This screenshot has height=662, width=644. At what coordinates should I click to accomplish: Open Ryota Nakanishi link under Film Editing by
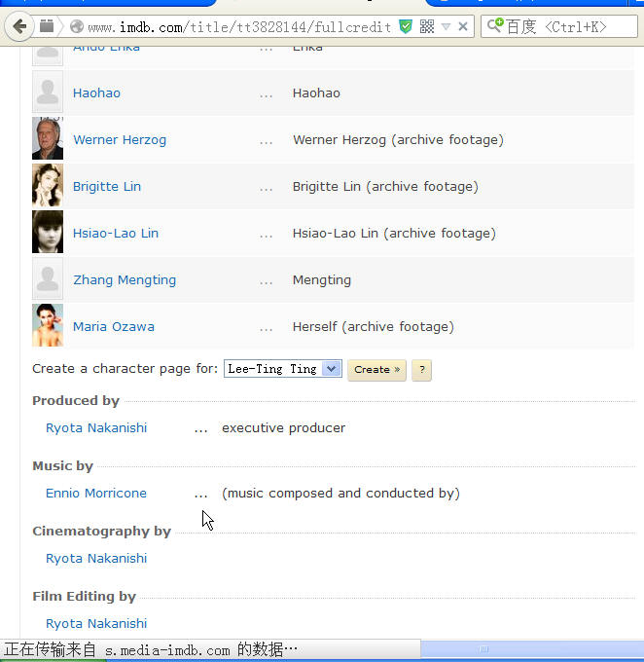tap(96, 624)
